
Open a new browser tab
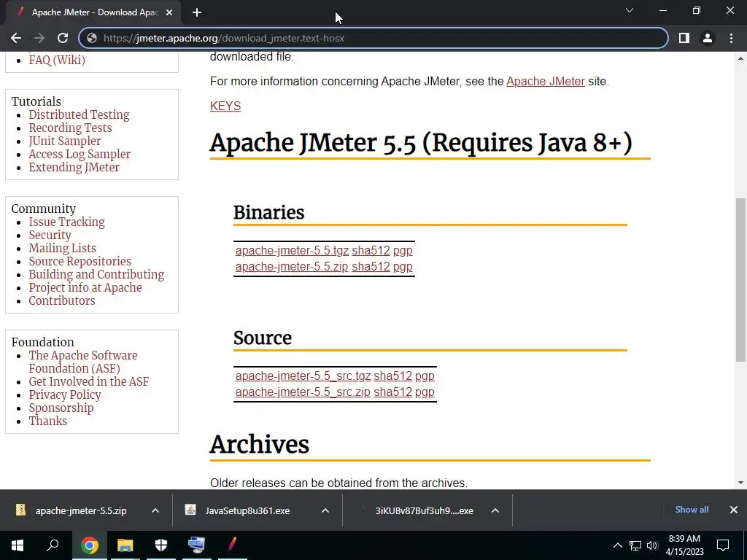tap(197, 12)
